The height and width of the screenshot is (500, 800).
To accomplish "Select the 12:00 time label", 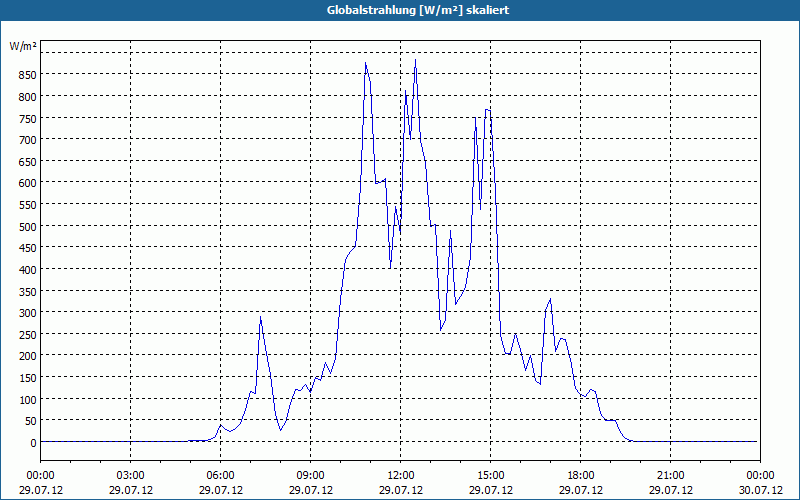I will click(401, 476).
